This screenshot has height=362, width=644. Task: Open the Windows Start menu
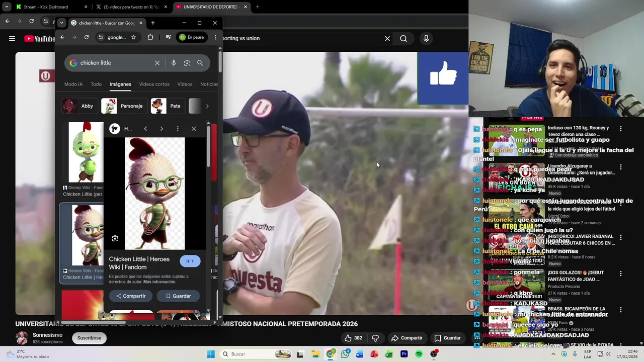tap(211, 354)
